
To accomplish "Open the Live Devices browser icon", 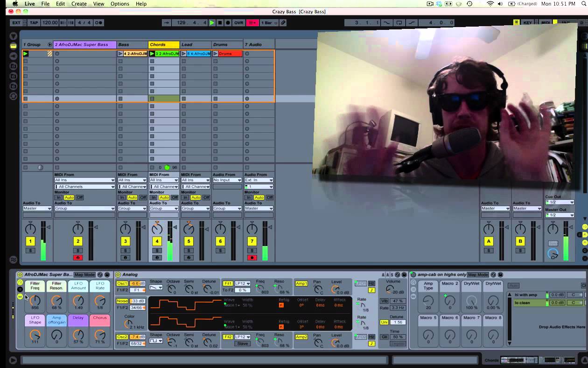I will click(x=14, y=45).
